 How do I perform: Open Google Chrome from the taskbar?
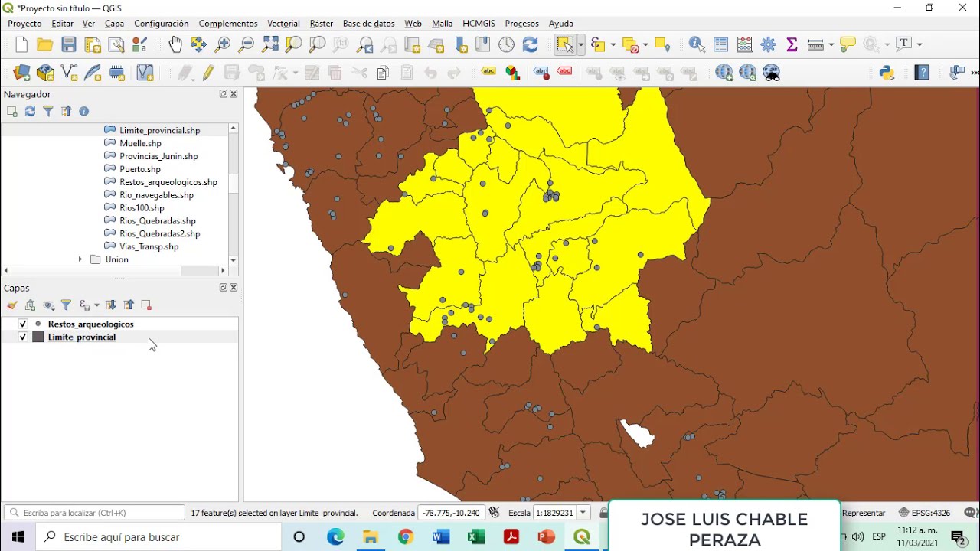click(406, 537)
